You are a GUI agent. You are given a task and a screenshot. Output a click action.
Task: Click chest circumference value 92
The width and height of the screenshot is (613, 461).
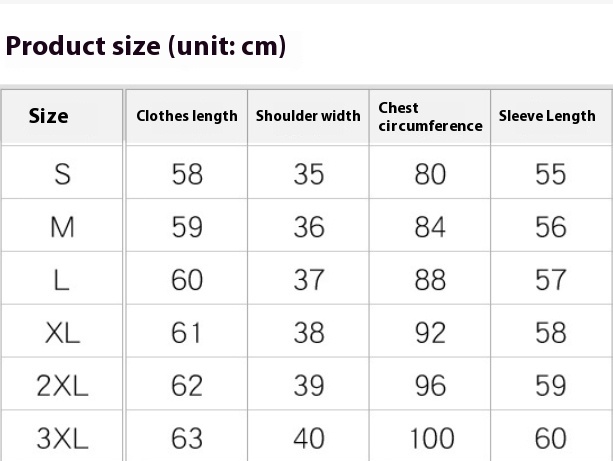[430, 333]
